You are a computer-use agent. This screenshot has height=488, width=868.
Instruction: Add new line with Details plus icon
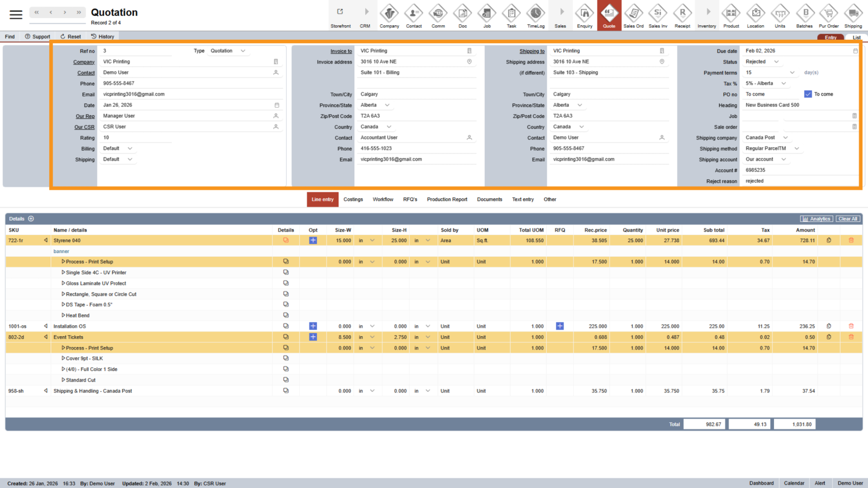pyautogui.click(x=31, y=219)
